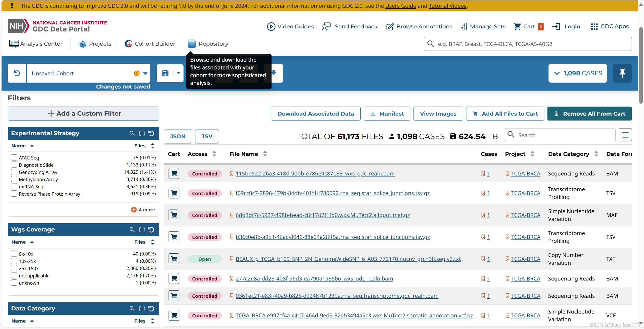
Task: Open the TCGA-BRCA project link in first row
Action: (526, 173)
